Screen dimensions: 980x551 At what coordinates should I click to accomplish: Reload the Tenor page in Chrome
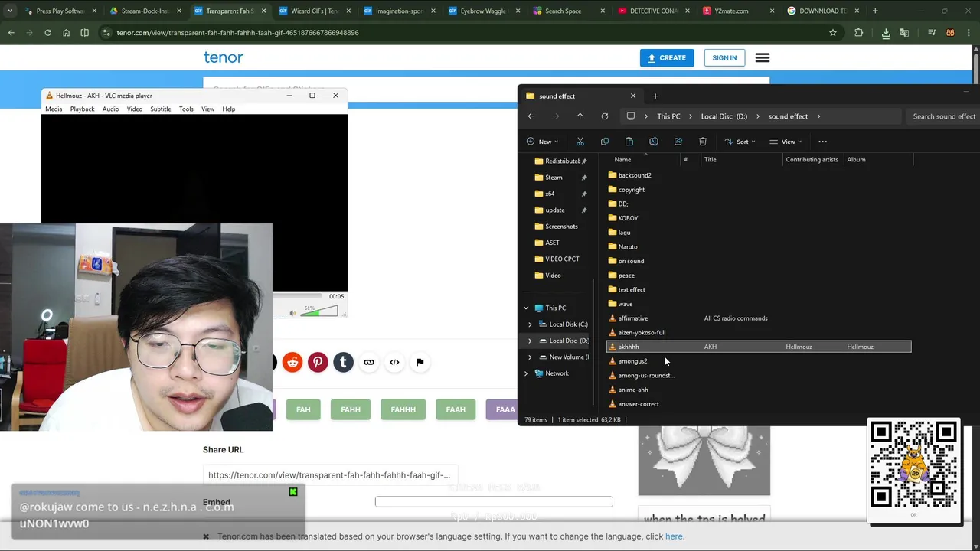47,33
